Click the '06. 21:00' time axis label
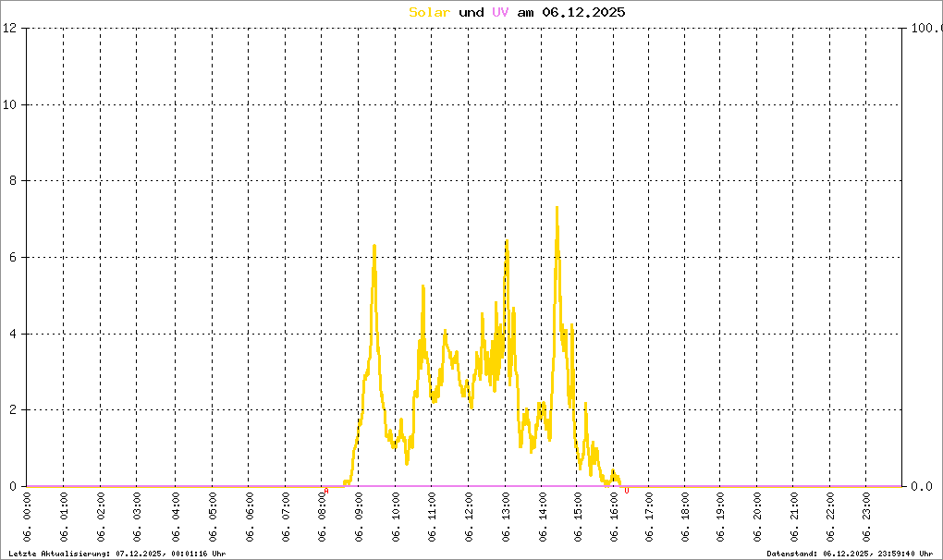This screenshot has width=943, height=560. (x=794, y=517)
